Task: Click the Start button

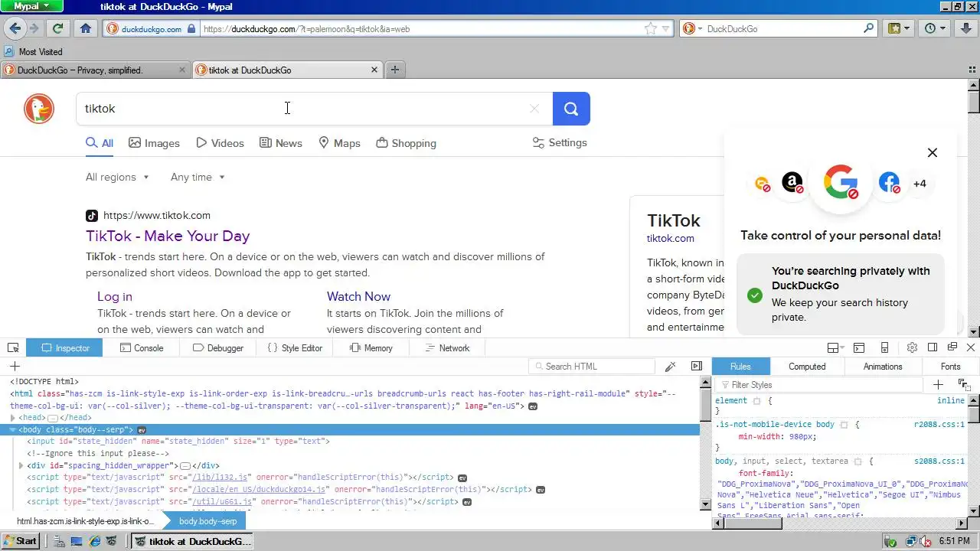Action: (x=21, y=541)
